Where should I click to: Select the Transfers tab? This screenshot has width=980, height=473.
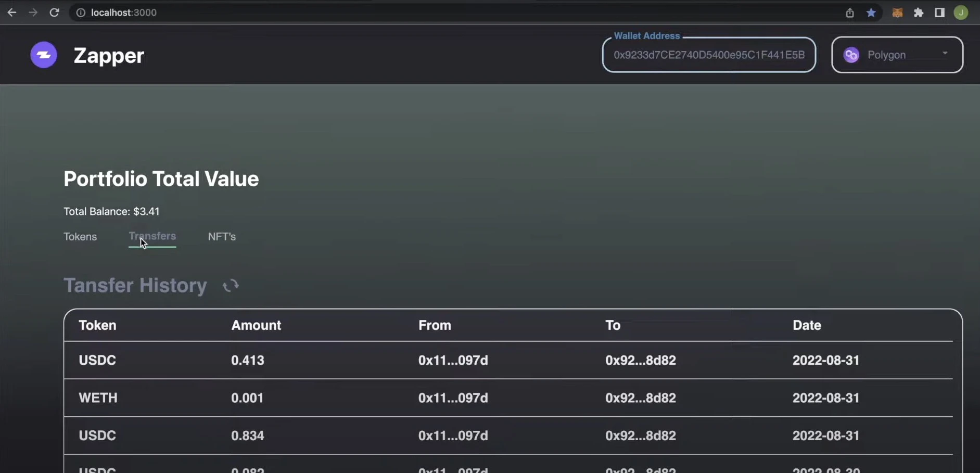152,236
